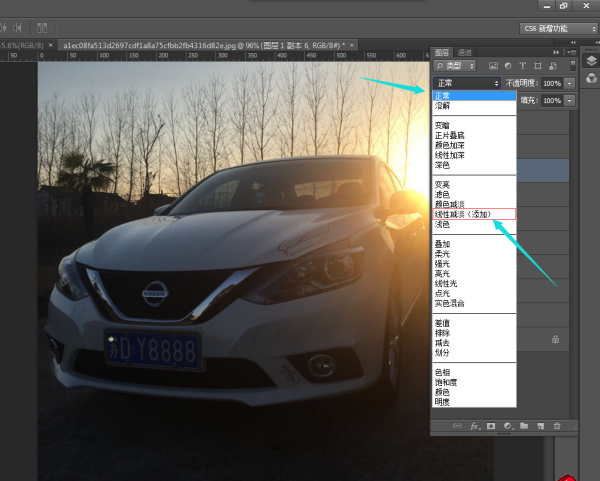
Task: Open the 填充 fill slider arrow
Action: [x=570, y=101]
